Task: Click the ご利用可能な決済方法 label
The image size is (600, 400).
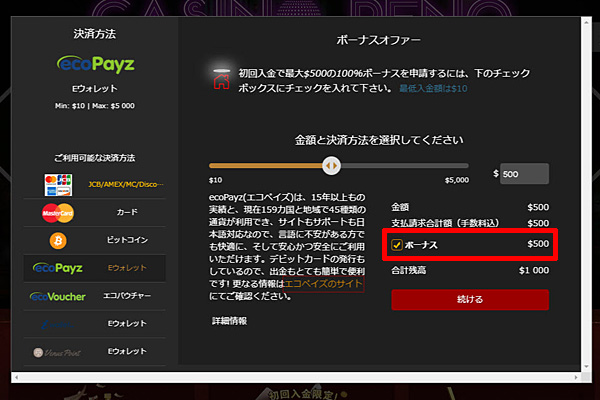Action: click(x=95, y=158)
